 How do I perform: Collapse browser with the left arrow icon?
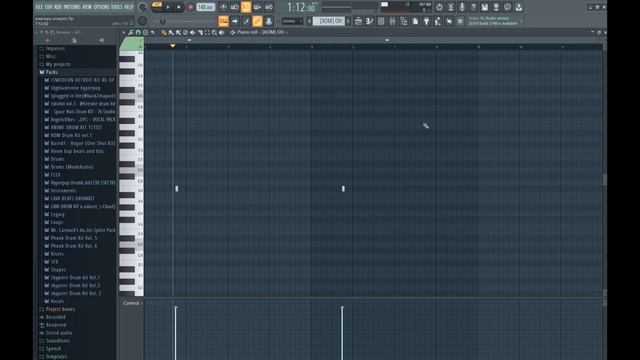(x=101, y=40)
